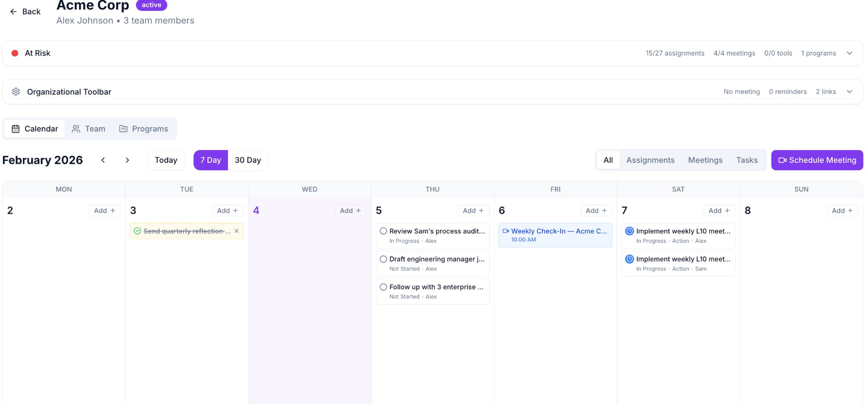
Task: Click the clock icon on Sam's L10 assignment
Action: [629, 259]
